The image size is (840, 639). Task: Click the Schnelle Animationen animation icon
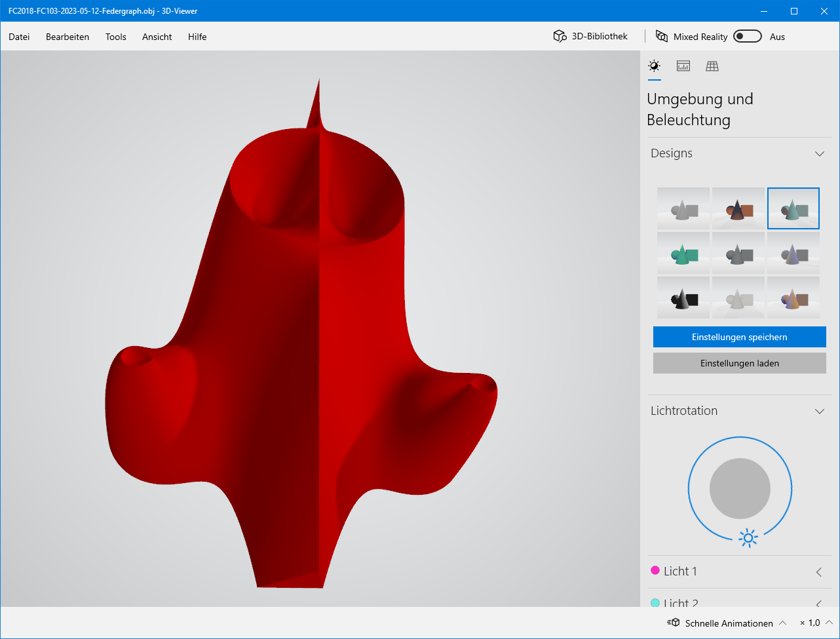674,623
